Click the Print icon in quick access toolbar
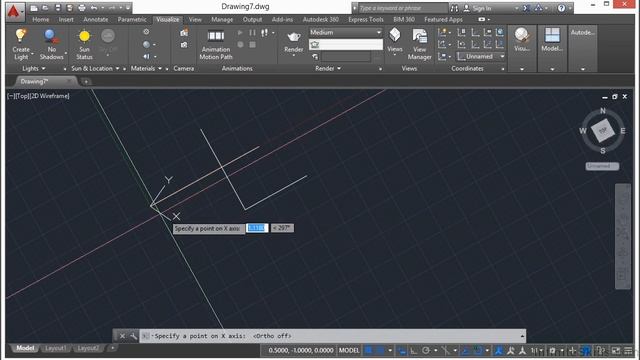640x360 pixels. pos(82,8)
